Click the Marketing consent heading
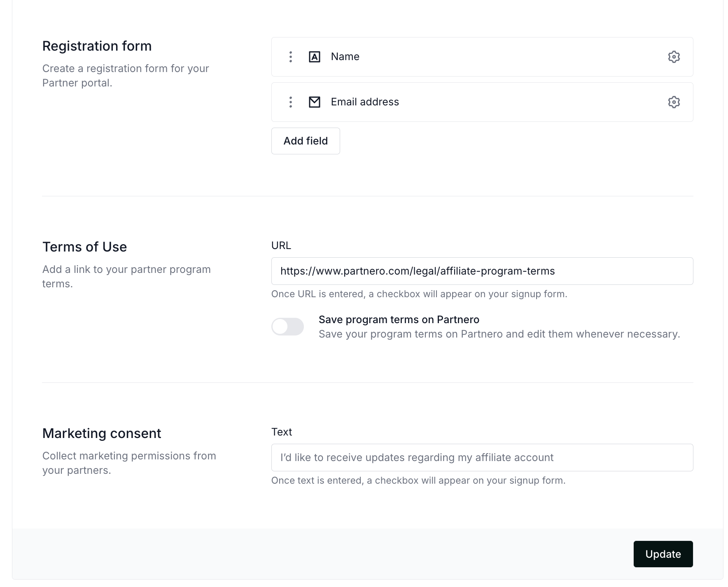Image resolution: width=728 pixels, height=587 pixels. [x=102, y=433]
